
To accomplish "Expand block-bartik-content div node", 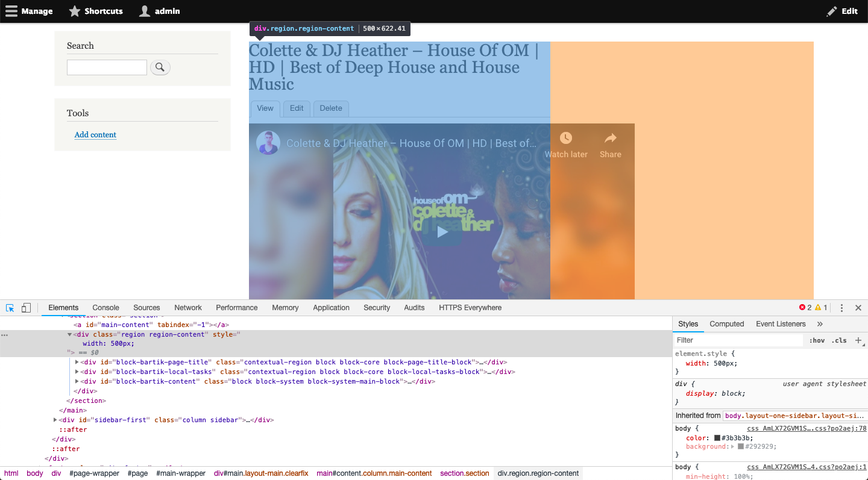I will pyautogui.click(x=77, y=382).
